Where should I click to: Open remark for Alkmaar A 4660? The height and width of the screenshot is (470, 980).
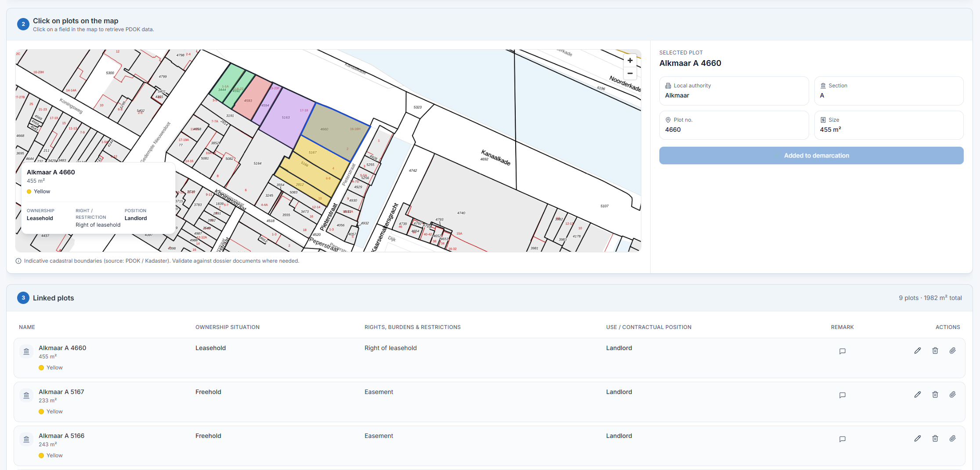(843, 351)
